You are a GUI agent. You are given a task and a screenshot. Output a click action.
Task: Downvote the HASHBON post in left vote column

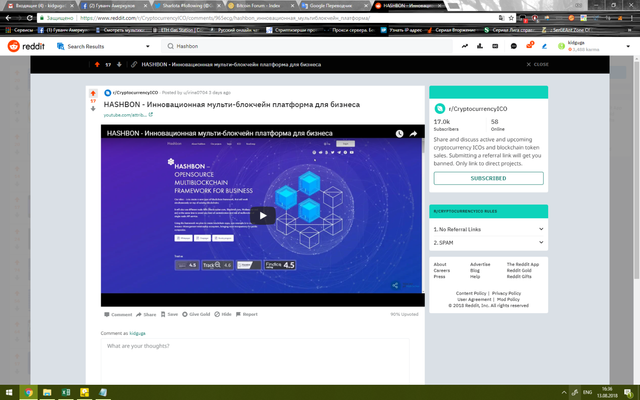[93, 109]
